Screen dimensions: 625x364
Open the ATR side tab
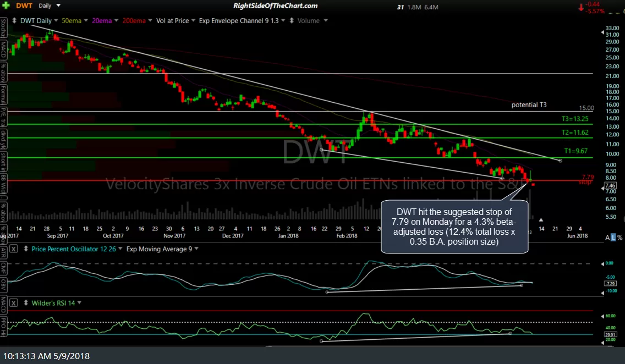point(3,252)
